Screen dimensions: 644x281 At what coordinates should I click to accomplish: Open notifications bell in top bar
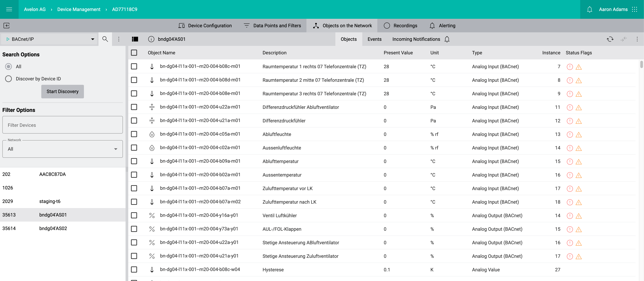[590, 9]
